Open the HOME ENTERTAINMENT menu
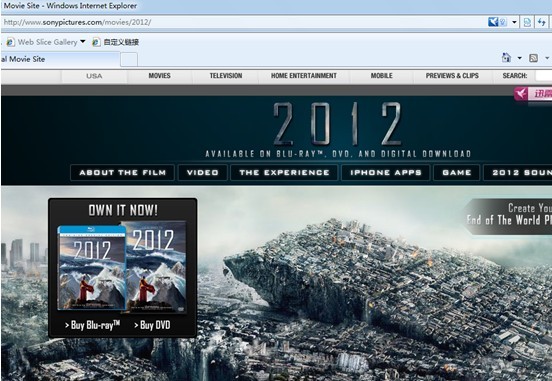552x381 pixels. pyautogui.click(x=304, y=76)
